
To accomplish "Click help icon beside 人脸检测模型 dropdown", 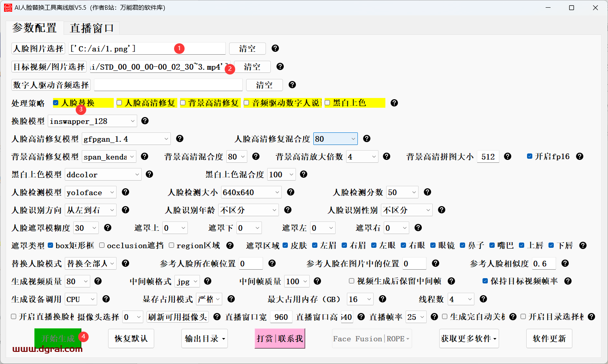I will tap(125, 192).
